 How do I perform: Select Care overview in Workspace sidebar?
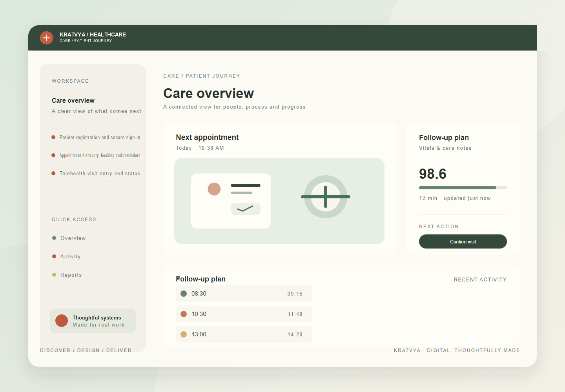[x=73, y=100]
